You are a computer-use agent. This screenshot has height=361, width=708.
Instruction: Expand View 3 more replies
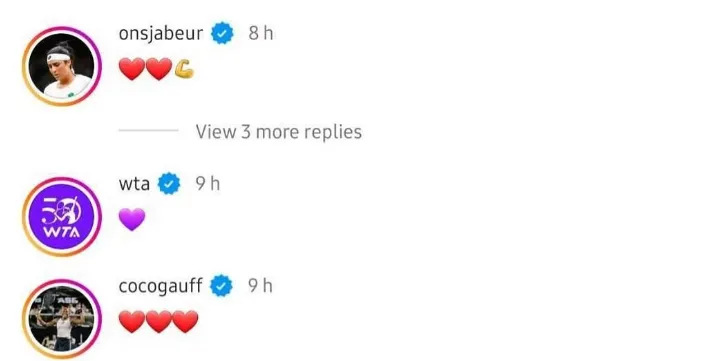[x=279, y=132]
